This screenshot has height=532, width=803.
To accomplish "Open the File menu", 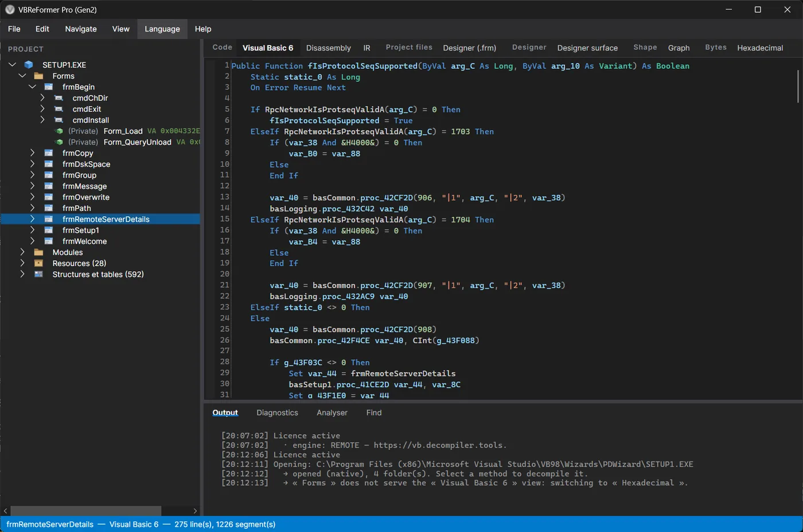I will [14, 29].
